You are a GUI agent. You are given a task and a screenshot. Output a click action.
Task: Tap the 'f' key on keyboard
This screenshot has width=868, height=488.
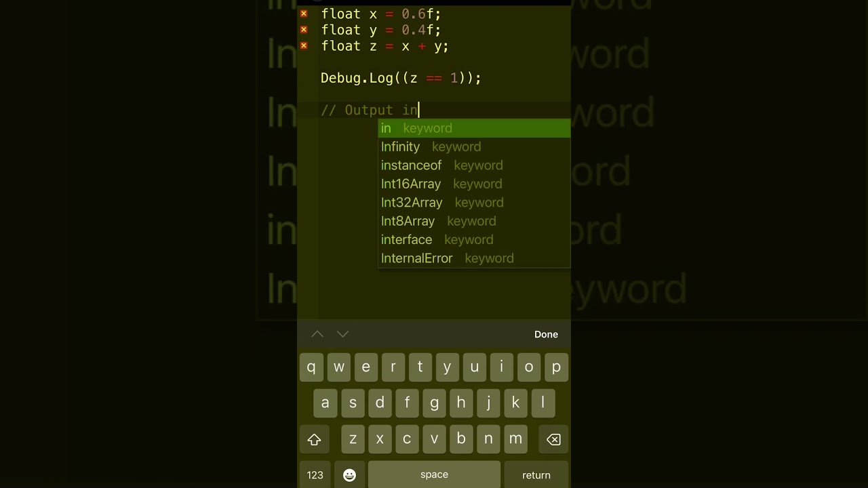click(x=407, y=403)
